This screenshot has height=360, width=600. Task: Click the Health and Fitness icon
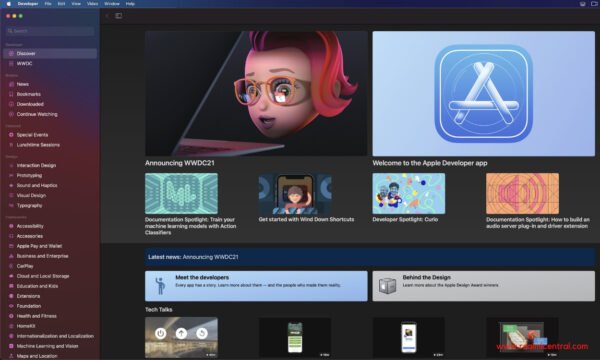coord(11,316)
